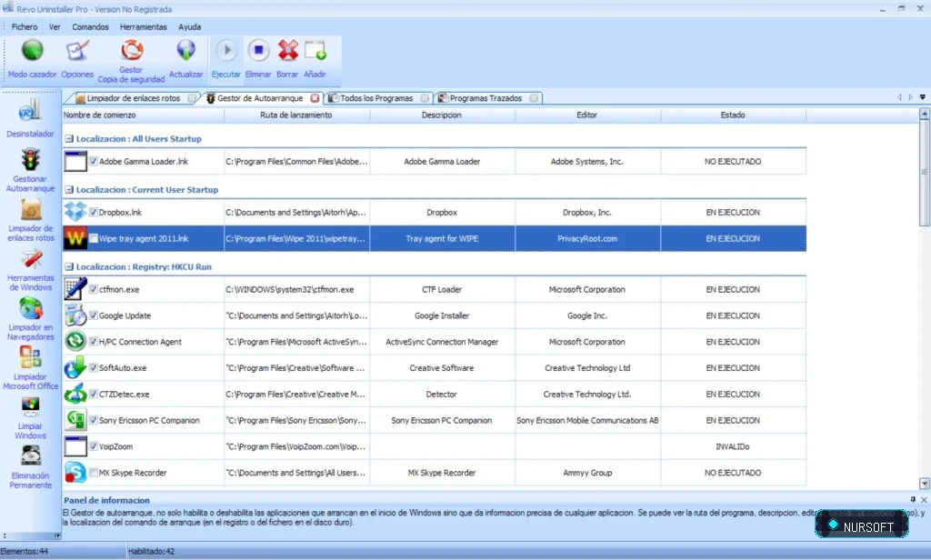Uncheck CTZDetec.exe checkbox

[94, 394]
